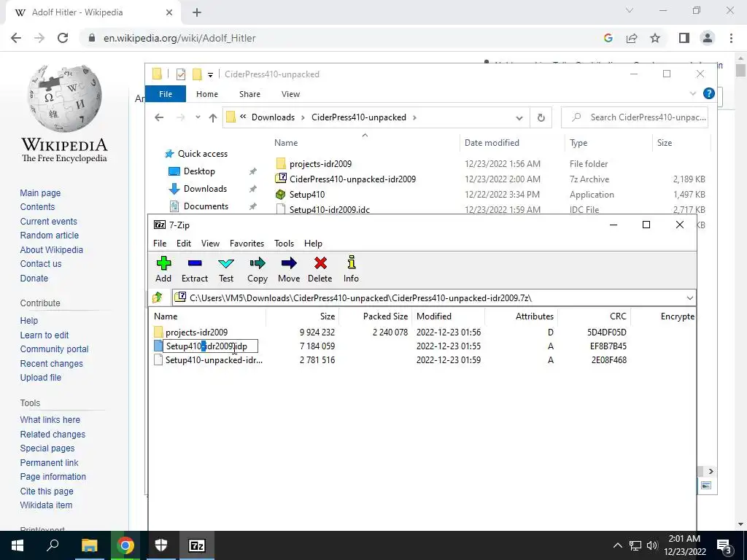747x560 pixels.
Task: Click the taskbar search magnifier
Action: [53, 545]
